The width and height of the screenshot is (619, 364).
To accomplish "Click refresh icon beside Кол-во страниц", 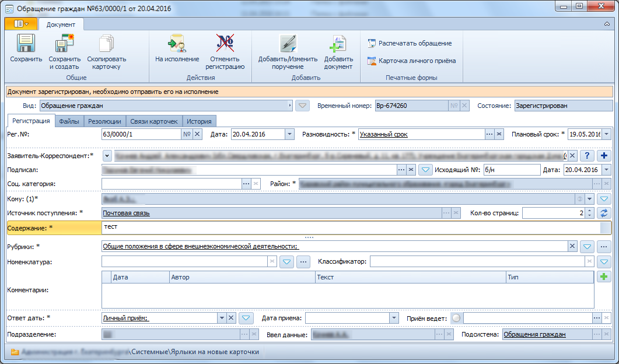I will [604, 213].
